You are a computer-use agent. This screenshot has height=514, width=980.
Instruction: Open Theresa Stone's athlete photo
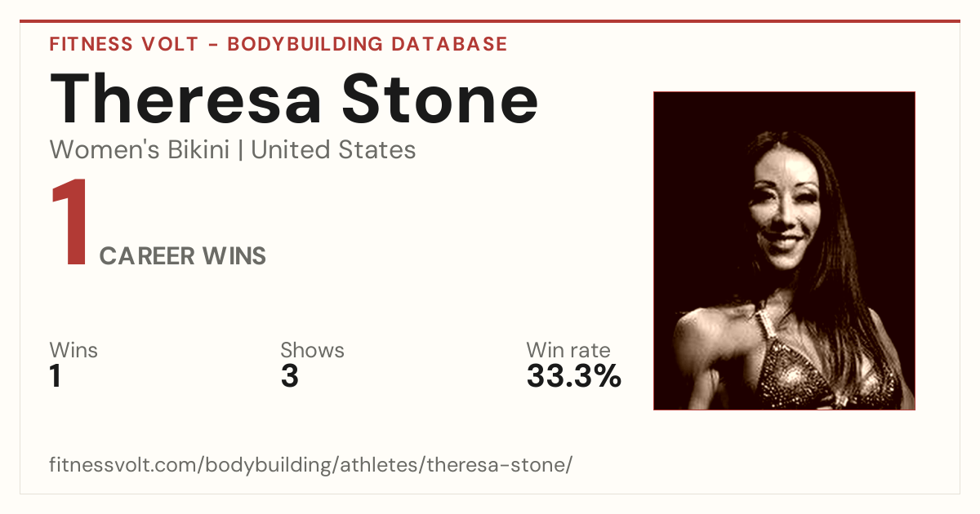tap(784, 250)
